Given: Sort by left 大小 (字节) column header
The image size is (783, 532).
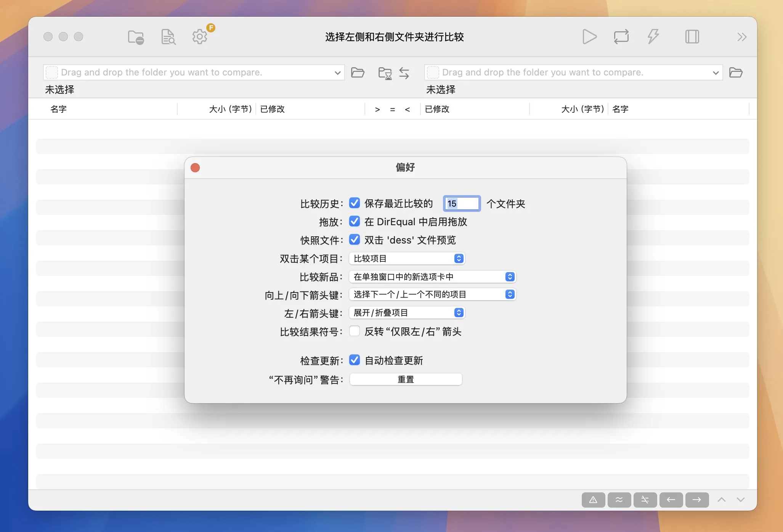Looking at the screenshot, I should (231, 109).
